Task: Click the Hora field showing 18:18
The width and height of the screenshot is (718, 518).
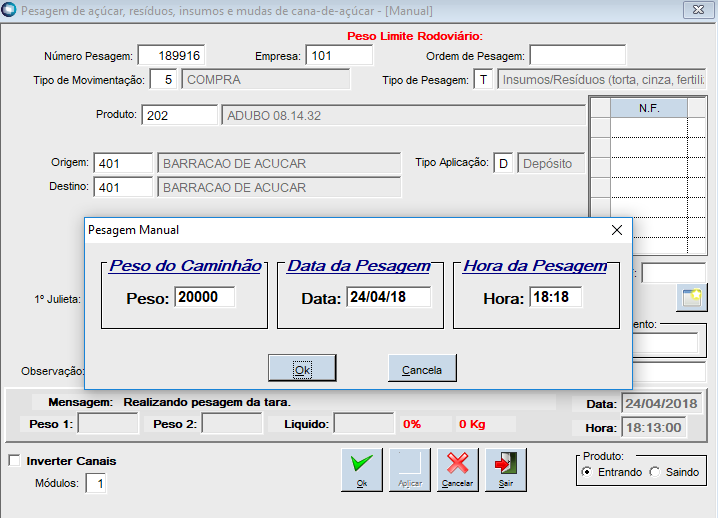Action: (555, 297)
